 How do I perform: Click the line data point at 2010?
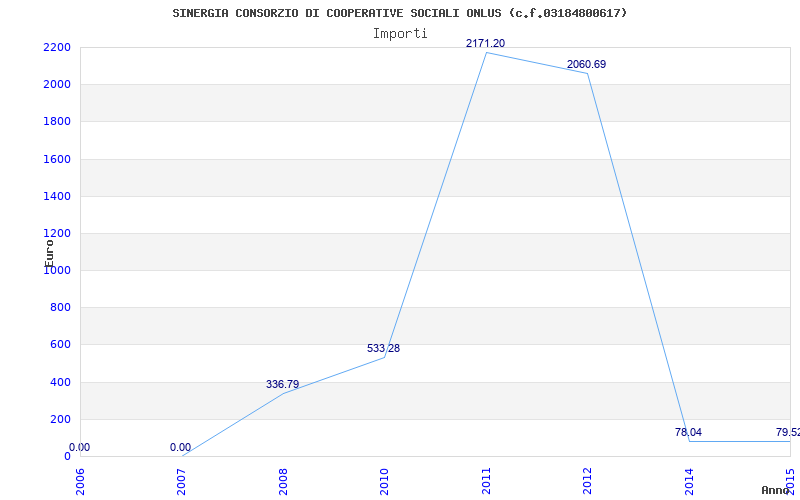click(384, 357)
